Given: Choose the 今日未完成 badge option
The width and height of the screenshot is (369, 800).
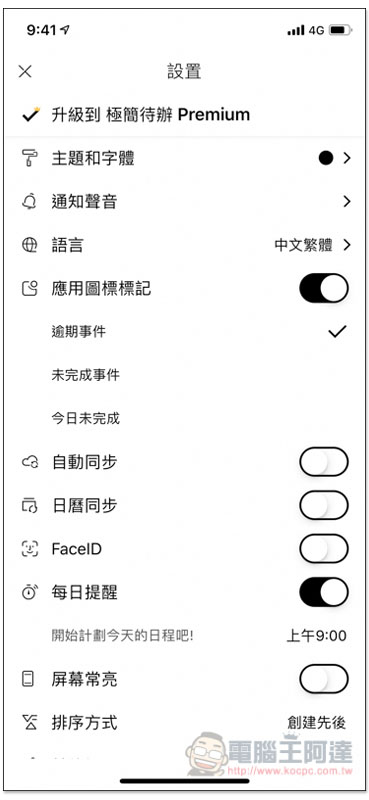Looking at the screenshot, I should 184,419.
